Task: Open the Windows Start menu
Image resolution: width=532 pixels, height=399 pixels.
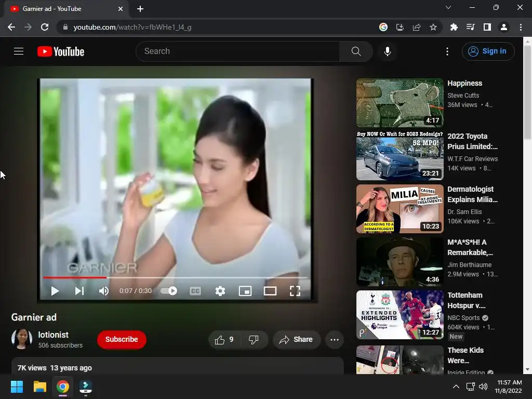Action: coord(17,387)
